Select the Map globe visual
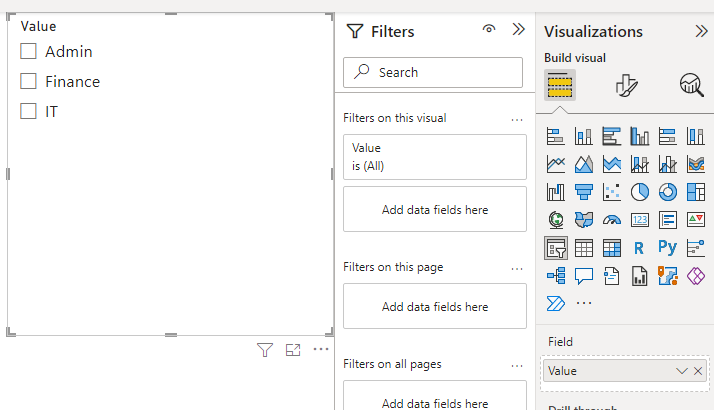The width and height of the screenshot is (714, 410). point(556,220)
